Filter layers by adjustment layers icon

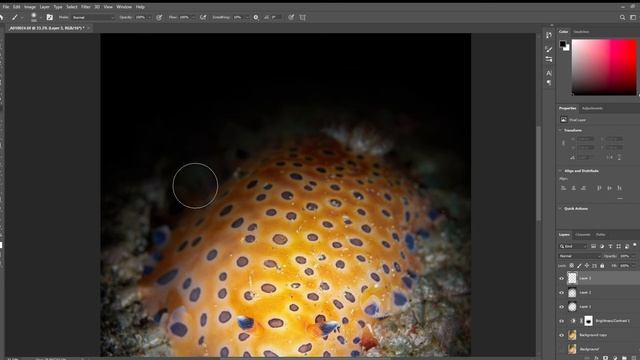click(602, 246)
